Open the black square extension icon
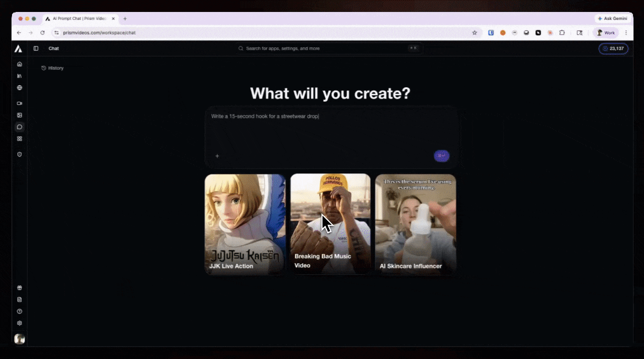The image size is (644, 359). [538, 32]
